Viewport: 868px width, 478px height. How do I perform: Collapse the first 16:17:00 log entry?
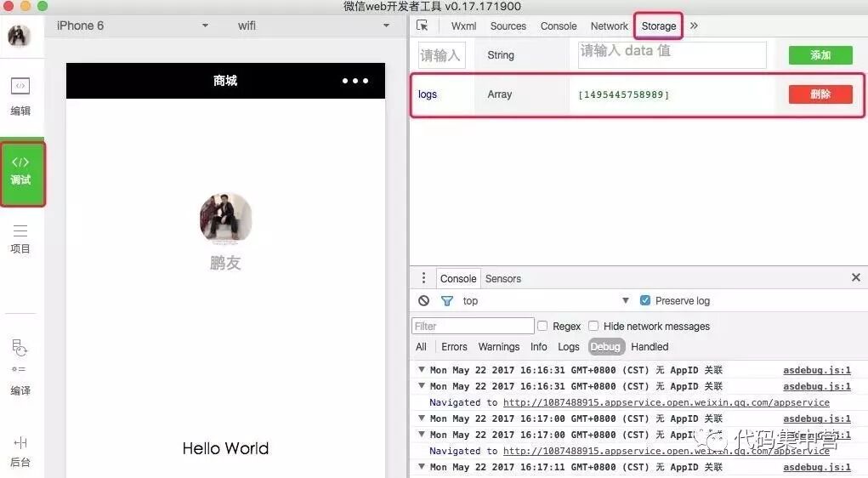[x=422, y=418]
